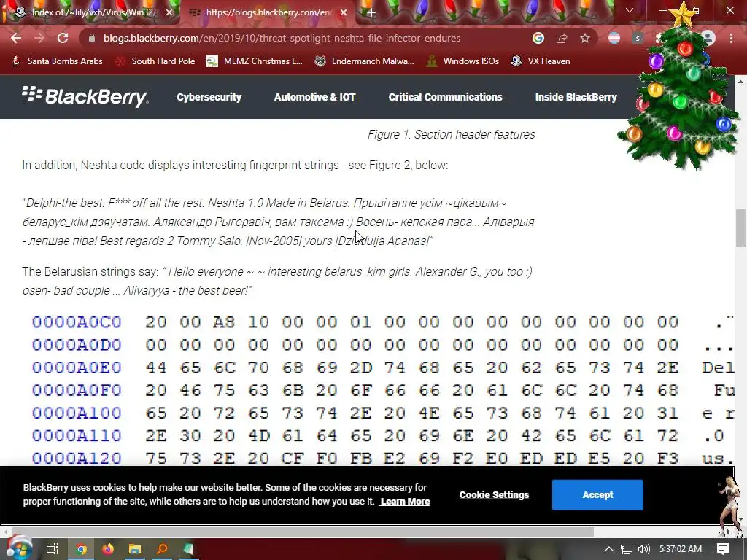Click the BlackBerry logo in the header

click(x=85, y=97)
